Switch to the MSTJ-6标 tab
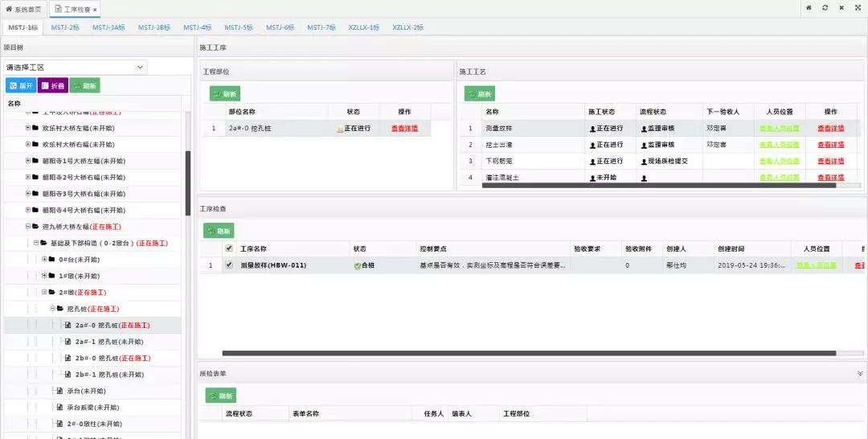Image resolution: width=868 pixels, height=439 pixels. (280, 27)
